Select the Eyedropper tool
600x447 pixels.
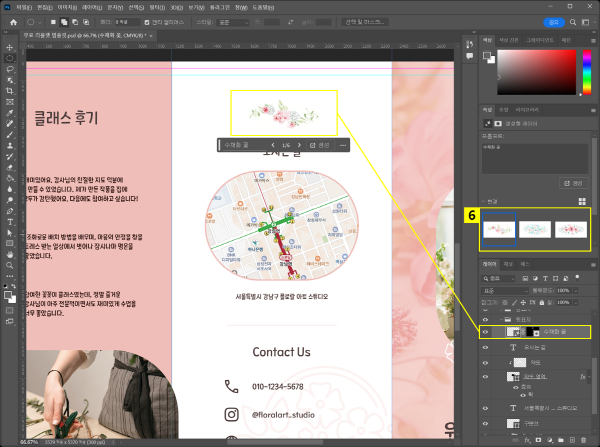(8, 113)
